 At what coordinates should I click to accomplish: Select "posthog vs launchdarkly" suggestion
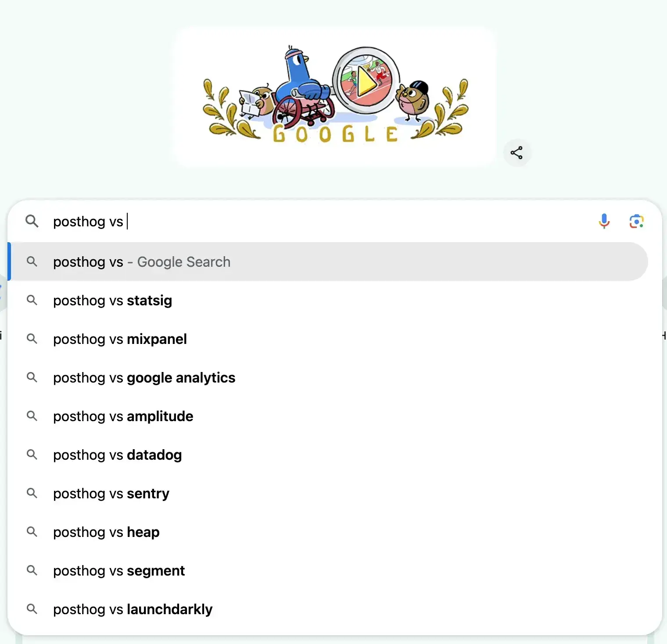click(x=133, y=609)
